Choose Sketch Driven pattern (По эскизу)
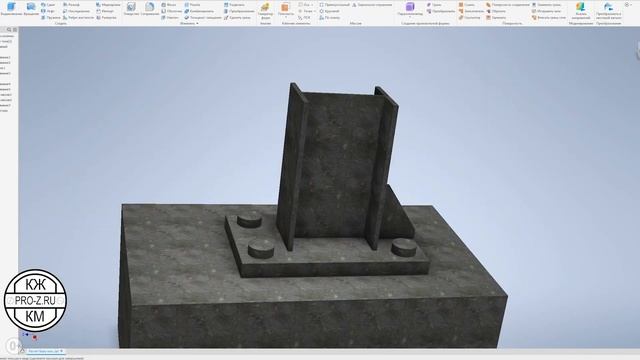640x360 pixels. 329,18
